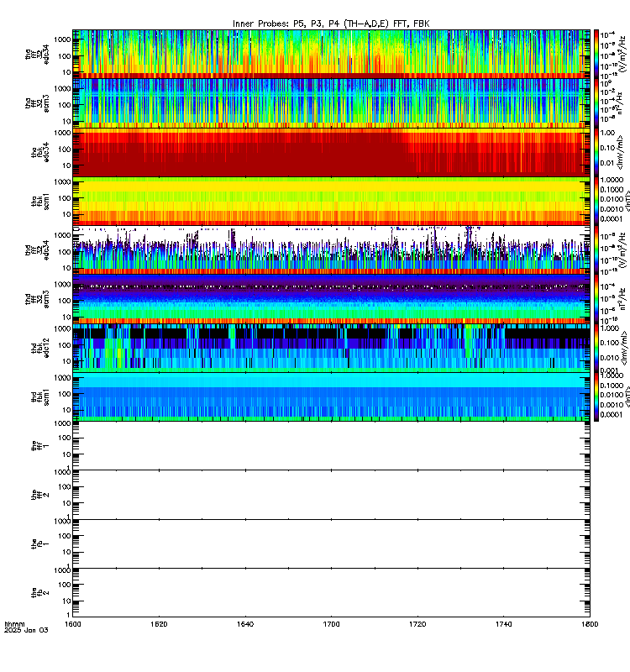Click the "(V/m)²/Hz" unit label of tha fff edc34
This screenshot has width=630, height=672.
(622, 55)
